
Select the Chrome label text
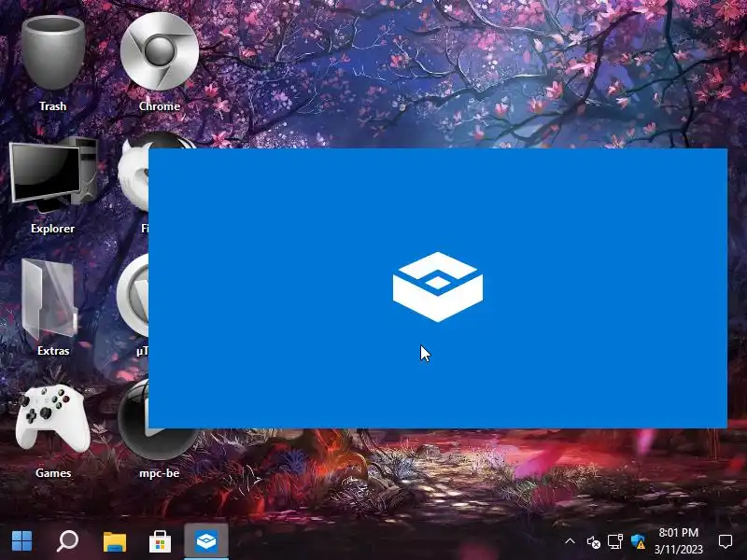160,106
